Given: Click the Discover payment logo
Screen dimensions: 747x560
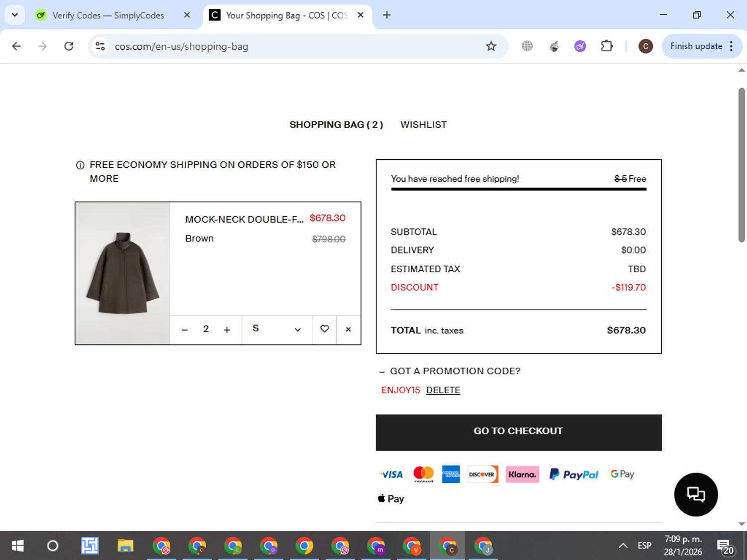Looking at the screenshot, I should pyautogui.click(x=483, y=474).
